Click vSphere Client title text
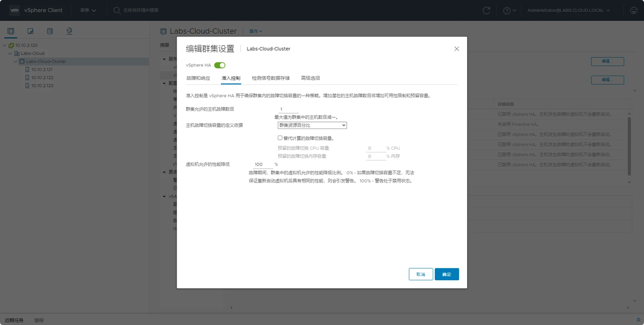644x325 pixels. [x=44, y=10]
